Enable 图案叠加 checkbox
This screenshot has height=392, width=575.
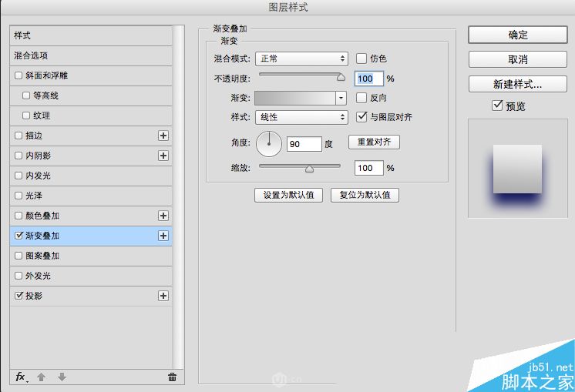click(x=18, y=256)
